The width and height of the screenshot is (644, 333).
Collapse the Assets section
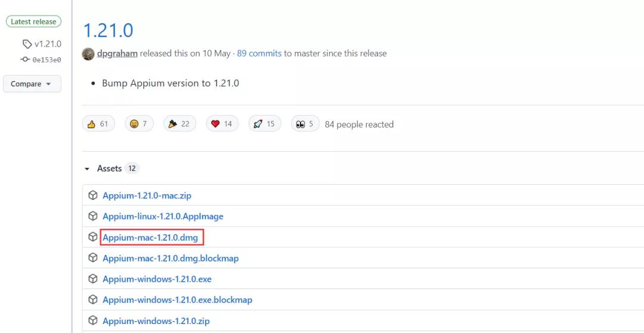tap(104, 169)
